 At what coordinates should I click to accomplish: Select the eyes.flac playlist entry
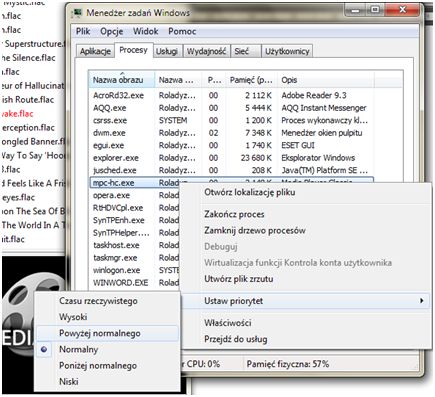[18, 197]
